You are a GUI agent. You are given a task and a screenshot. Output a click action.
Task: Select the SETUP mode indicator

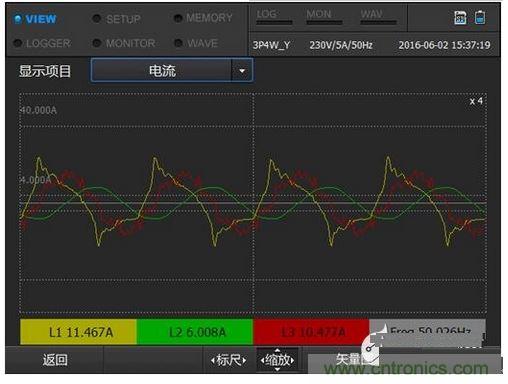point(117,19)
